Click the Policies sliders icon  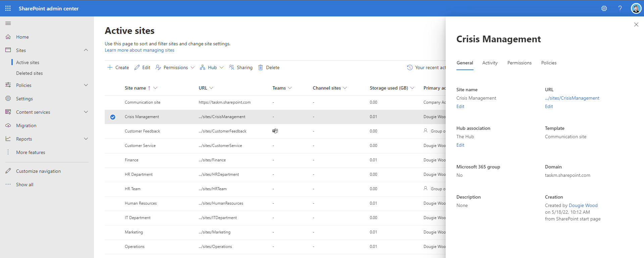[x=8, y=85]
